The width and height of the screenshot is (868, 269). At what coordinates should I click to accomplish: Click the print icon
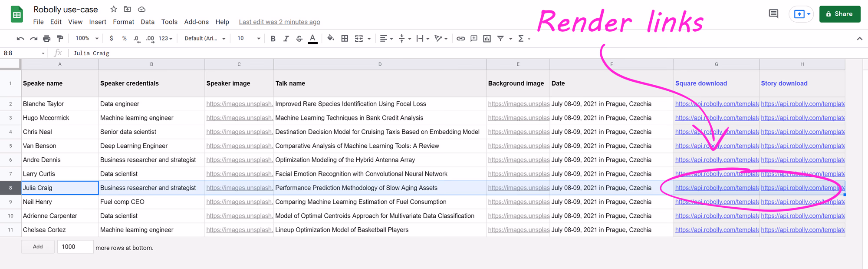coord(46,39)
